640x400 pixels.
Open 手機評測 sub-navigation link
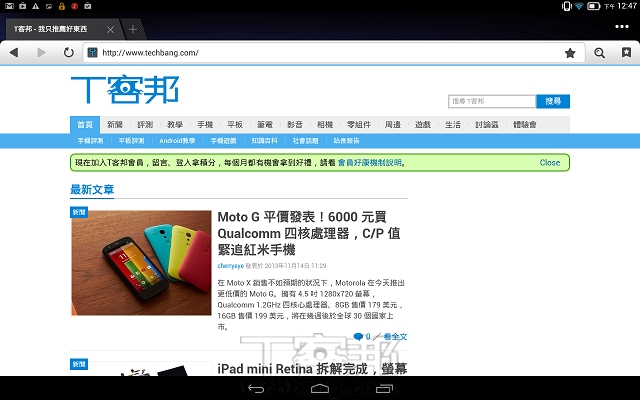click(90, 141)
